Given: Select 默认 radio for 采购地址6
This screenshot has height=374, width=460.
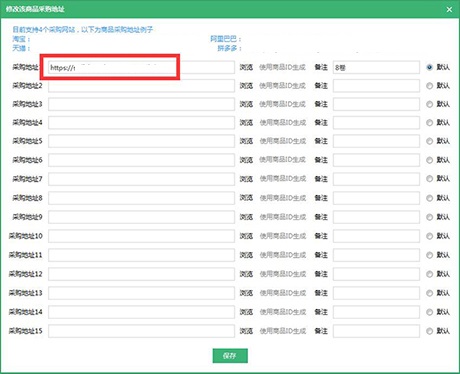Looking at the screenshot, I should tap(429, 160).
